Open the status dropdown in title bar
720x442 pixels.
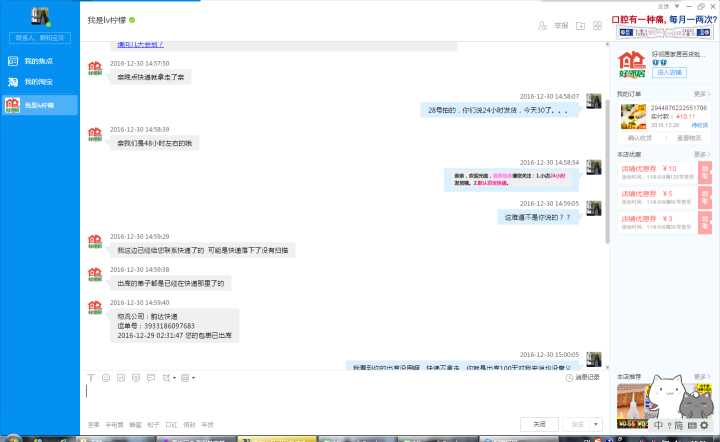click(677, 6)
